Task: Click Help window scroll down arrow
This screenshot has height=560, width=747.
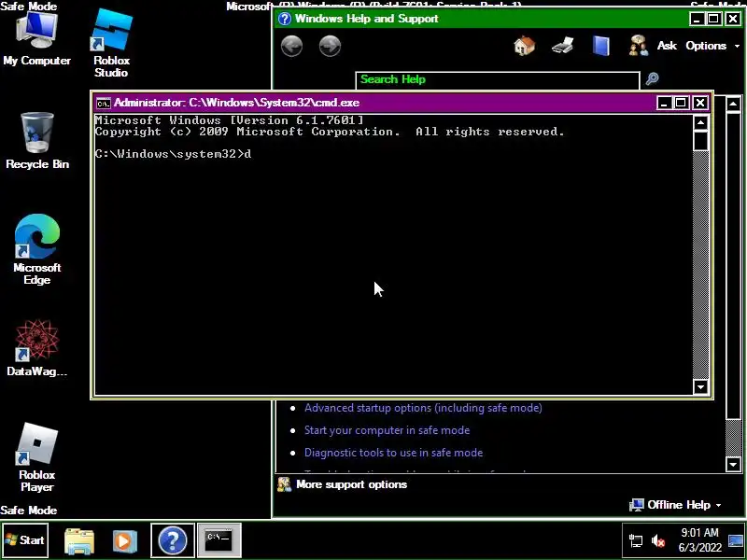Action: [x=733, y=463]
